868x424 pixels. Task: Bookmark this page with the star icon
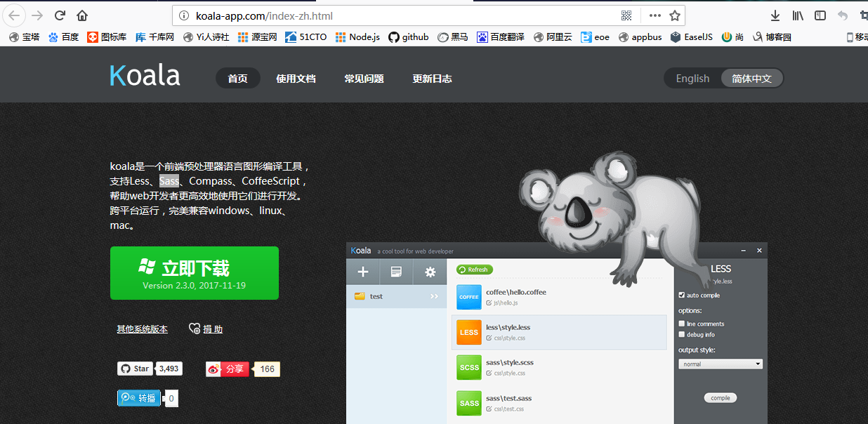click(x=674, y=15)
